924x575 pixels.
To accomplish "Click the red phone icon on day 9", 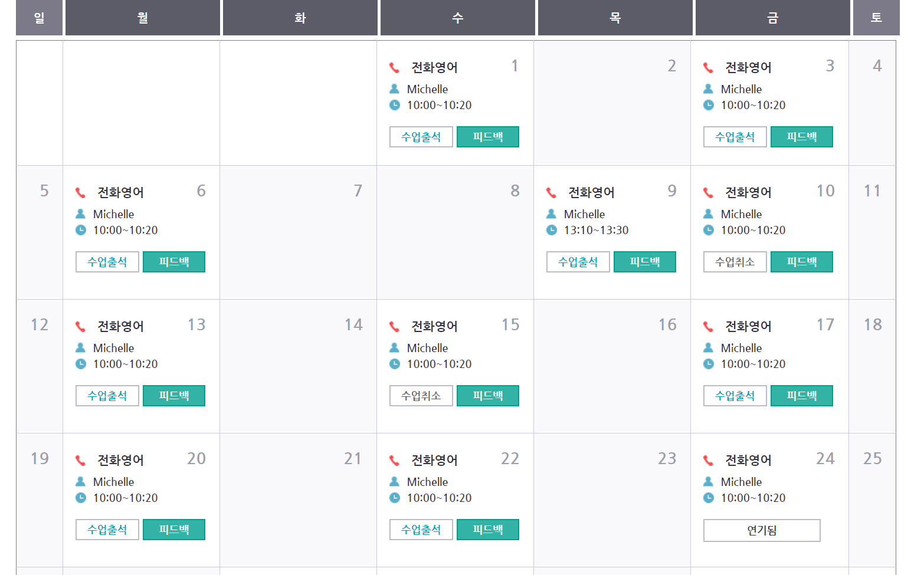I will click(552, 193).
